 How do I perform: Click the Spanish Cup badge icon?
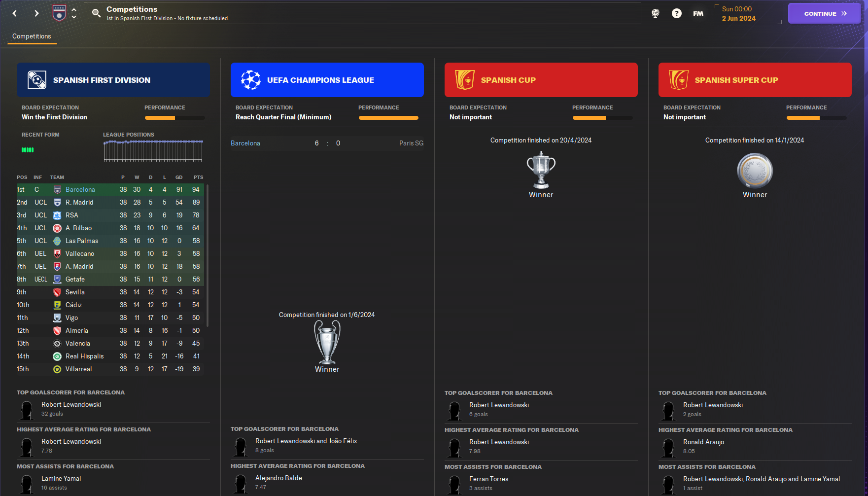coord(464,79)
